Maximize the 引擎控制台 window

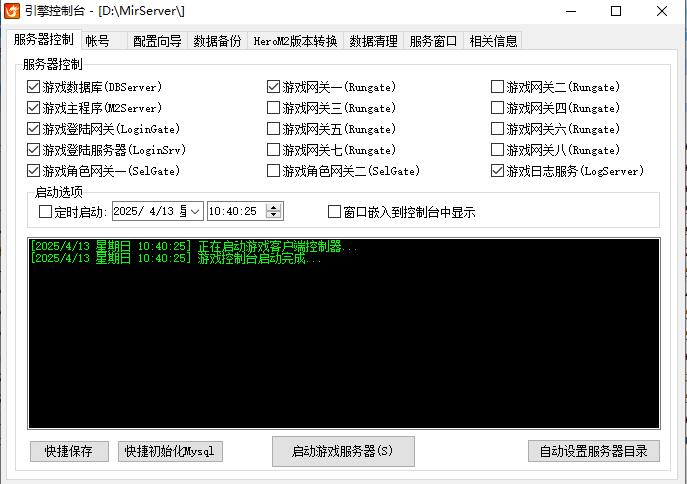point(616,11)
